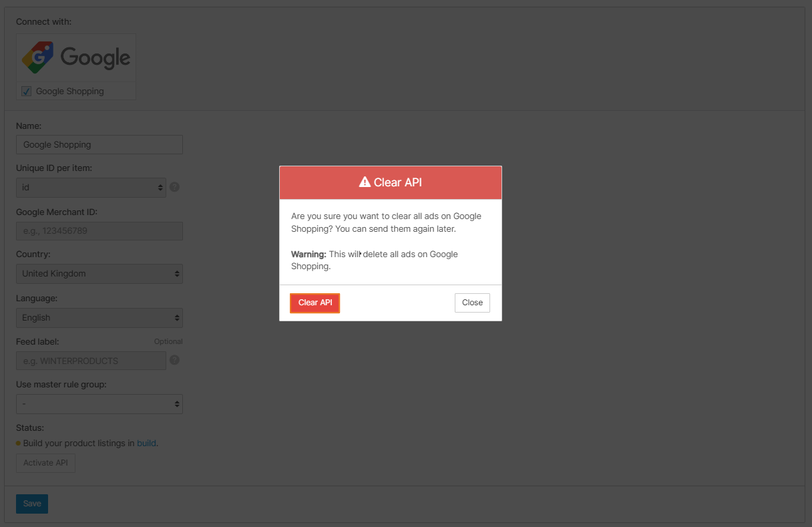Screen dimensions: 812x527
Task: Click the 'Warning:' text in dialog
Action: click(x=309, y=254)
